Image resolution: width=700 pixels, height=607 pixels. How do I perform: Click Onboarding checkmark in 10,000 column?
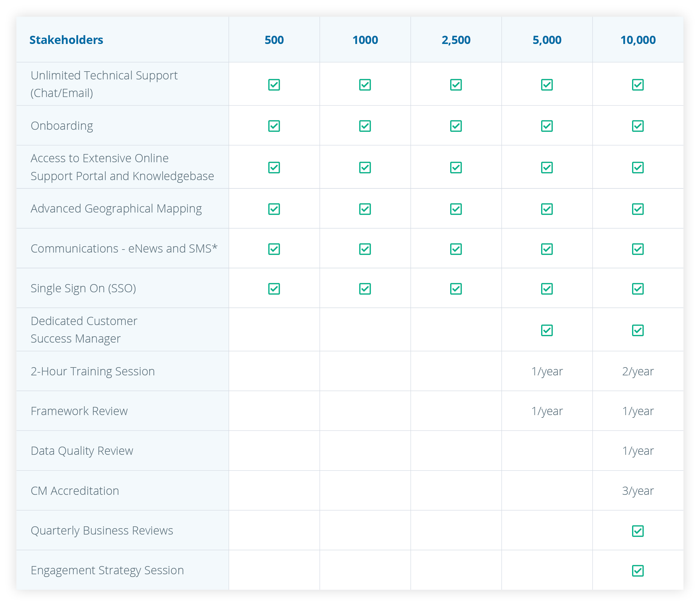pos(638,126)
